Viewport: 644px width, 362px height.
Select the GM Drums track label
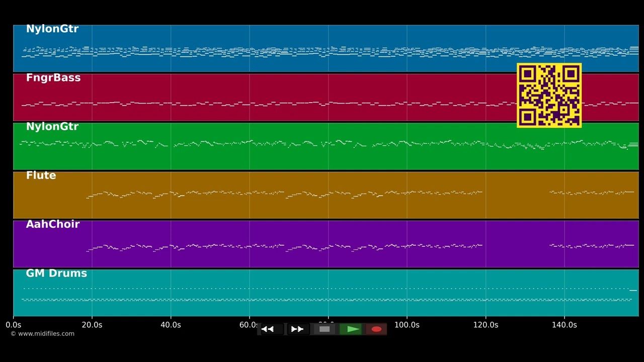56,273
